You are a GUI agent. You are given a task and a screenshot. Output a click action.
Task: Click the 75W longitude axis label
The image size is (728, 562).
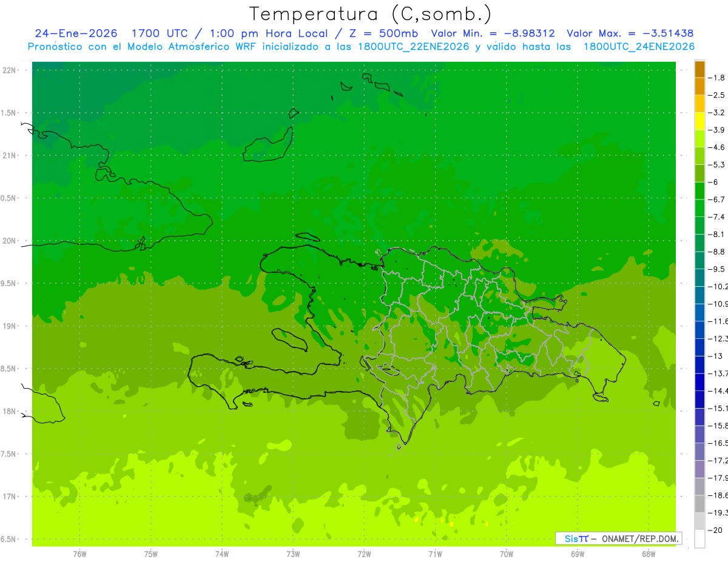[x=151, y=554]
